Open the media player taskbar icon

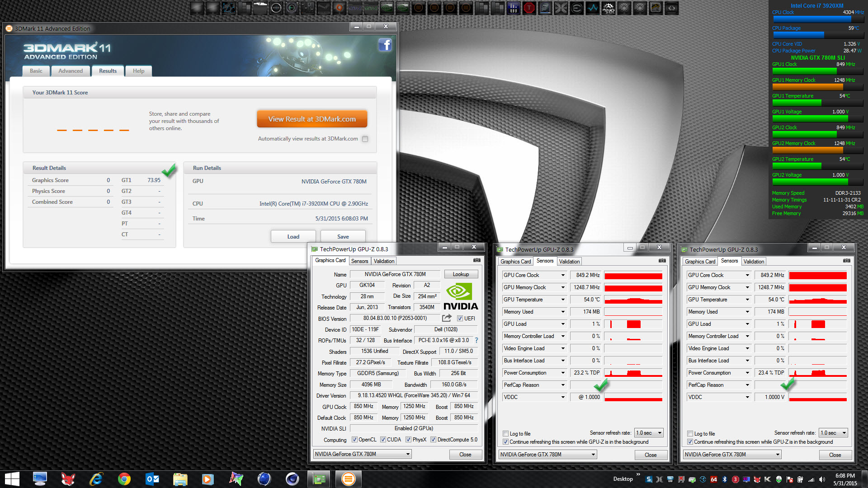[208, 479]
